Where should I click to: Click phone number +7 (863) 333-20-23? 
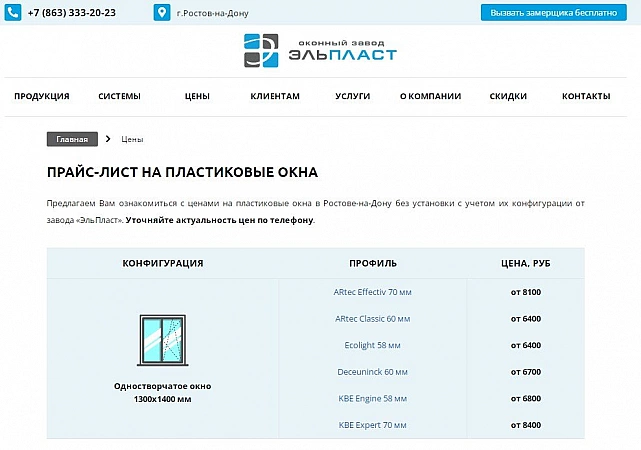click(71, 13)
